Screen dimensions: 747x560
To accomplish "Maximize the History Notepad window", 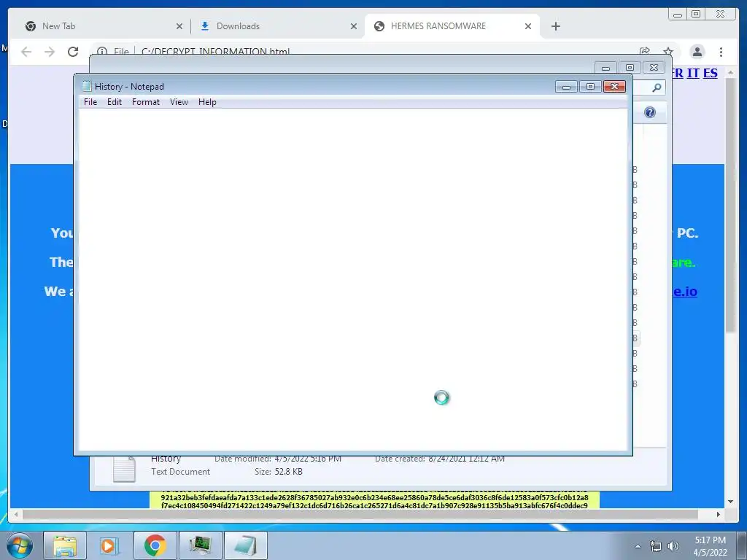I will 590,87.
